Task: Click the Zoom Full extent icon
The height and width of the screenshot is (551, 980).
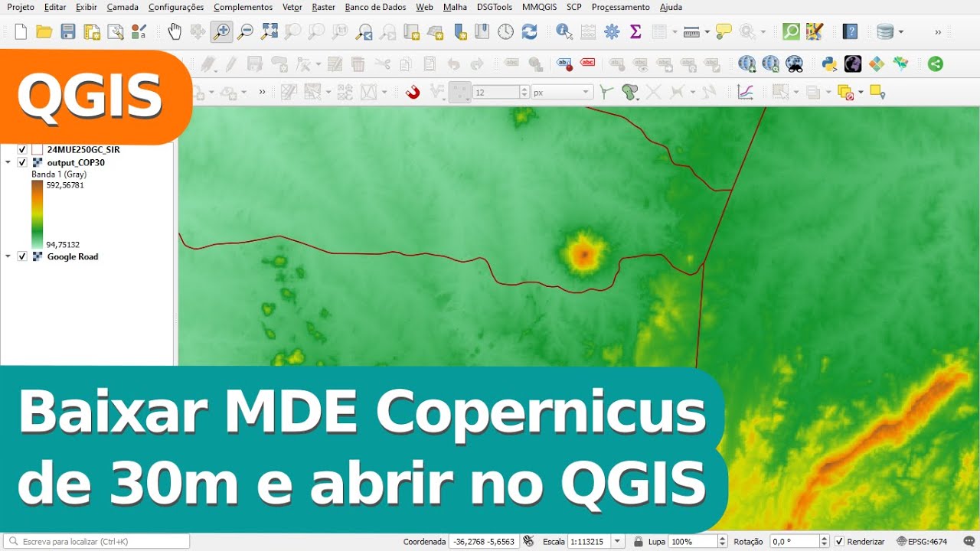Action: point(269,31)
